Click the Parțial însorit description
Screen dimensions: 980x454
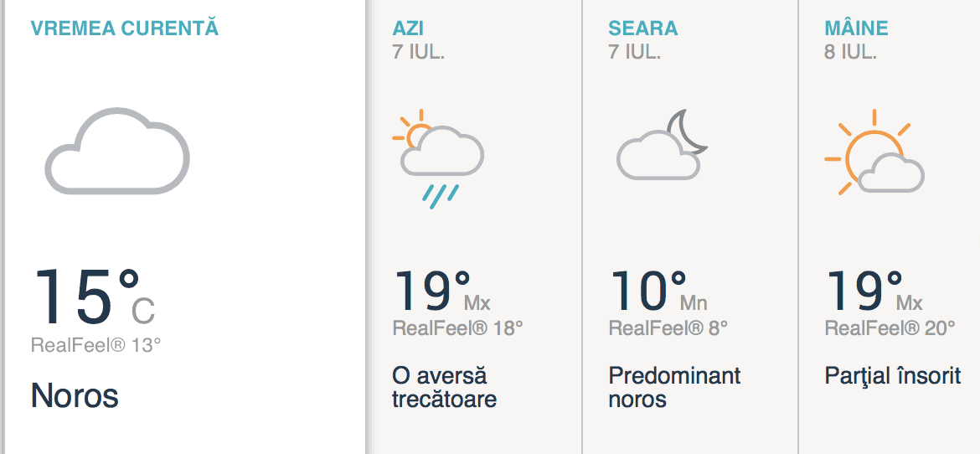(x=892, y=375)
